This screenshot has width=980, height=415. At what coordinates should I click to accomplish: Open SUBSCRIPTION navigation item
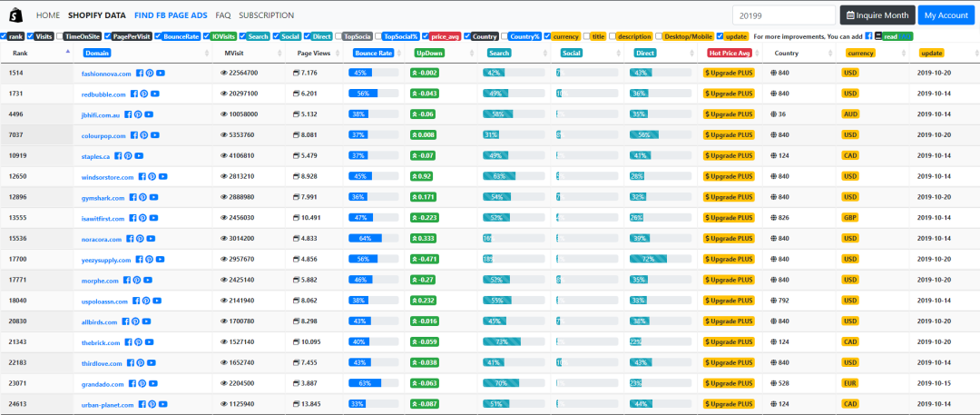[x=266, y=15]
